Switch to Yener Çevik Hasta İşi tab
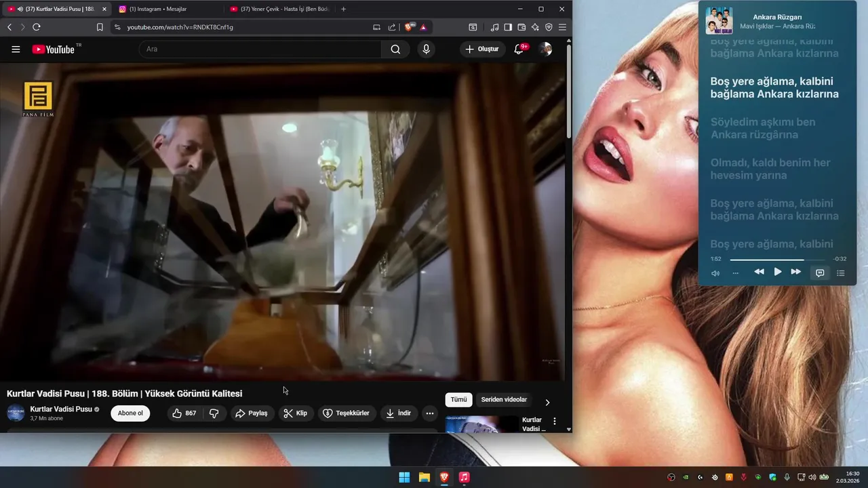This screenshot has width=868, height=488. coord(279,9)
